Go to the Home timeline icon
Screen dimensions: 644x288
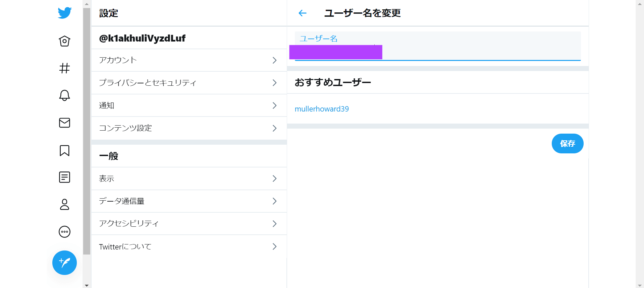[x=64, y=41]
